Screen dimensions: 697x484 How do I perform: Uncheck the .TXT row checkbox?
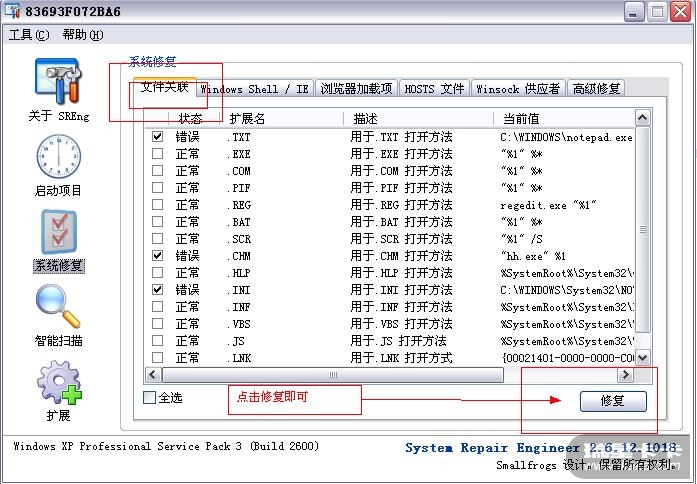(x=157, y=136)
